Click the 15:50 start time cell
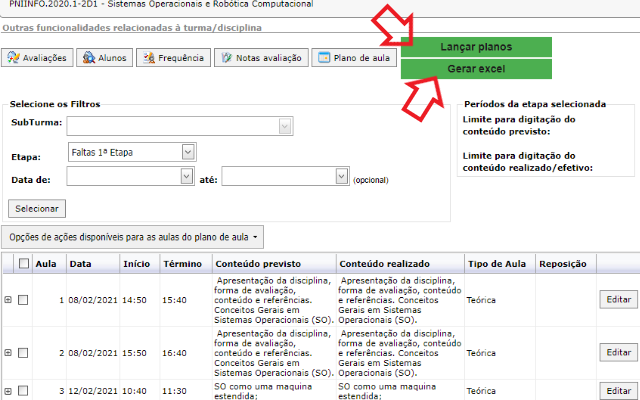 134,353
